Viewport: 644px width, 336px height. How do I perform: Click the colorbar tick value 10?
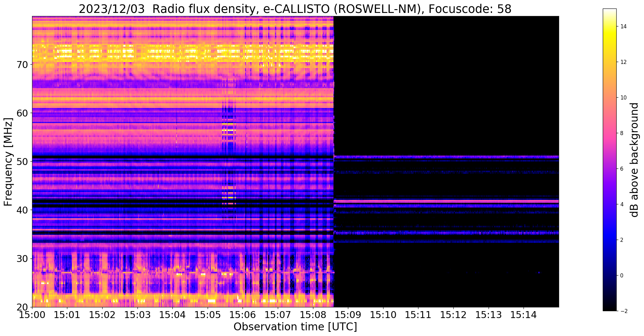(623, 98)
